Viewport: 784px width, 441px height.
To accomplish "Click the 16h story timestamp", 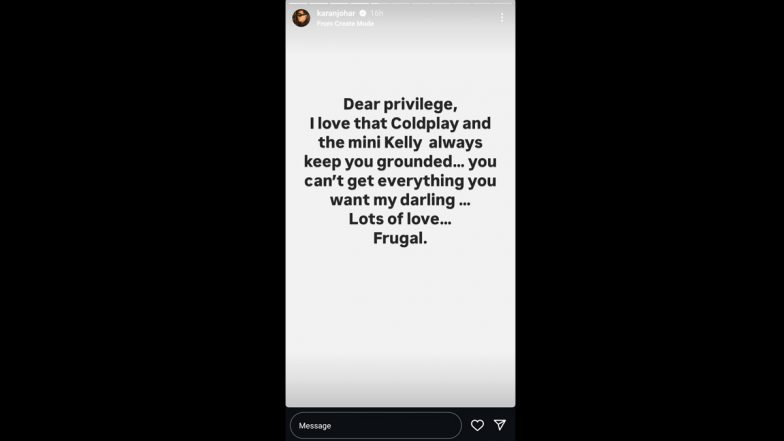I will coord(377,14).
